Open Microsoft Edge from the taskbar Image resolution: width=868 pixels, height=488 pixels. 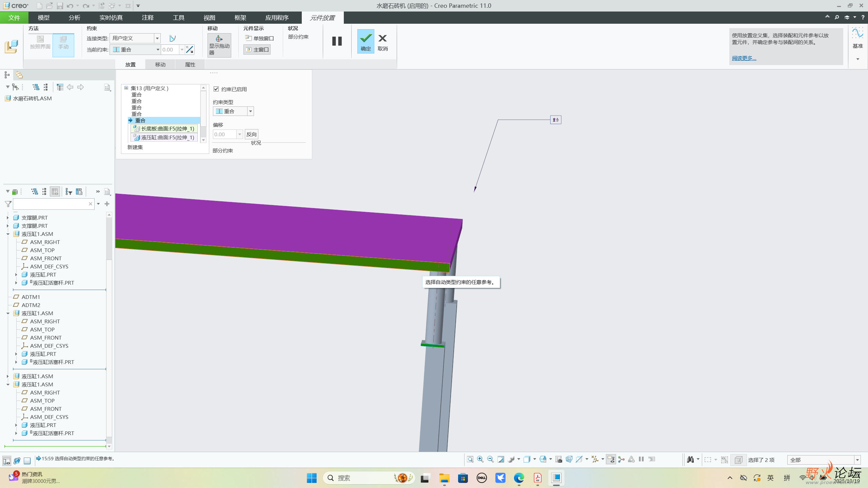click(519, 478)
